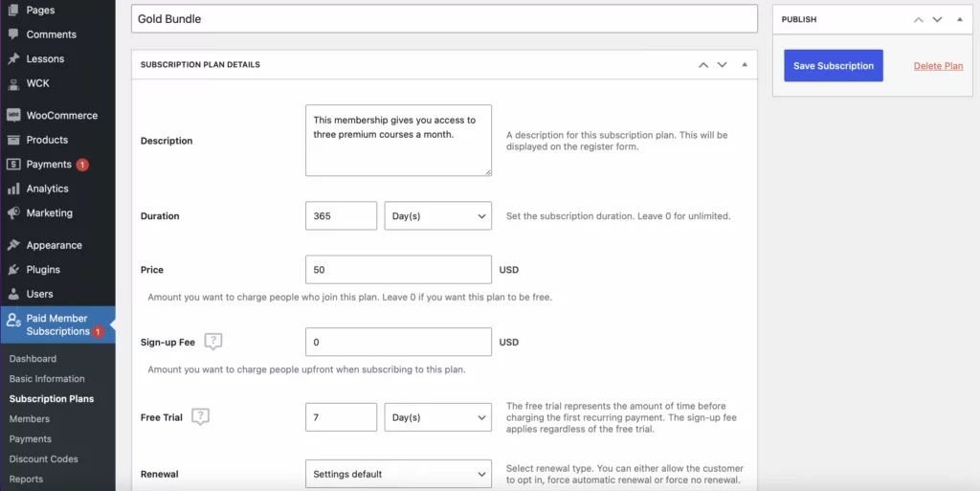This screenshot has width=980, height=491.
Task: Click the Description text area resize handle
Action: coord(487,171)
